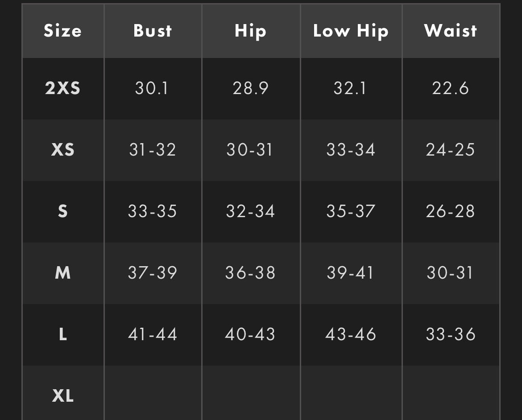Select the XS low hip value 33-34
This screenshot has width=522, height=420.
pos(351,150)
